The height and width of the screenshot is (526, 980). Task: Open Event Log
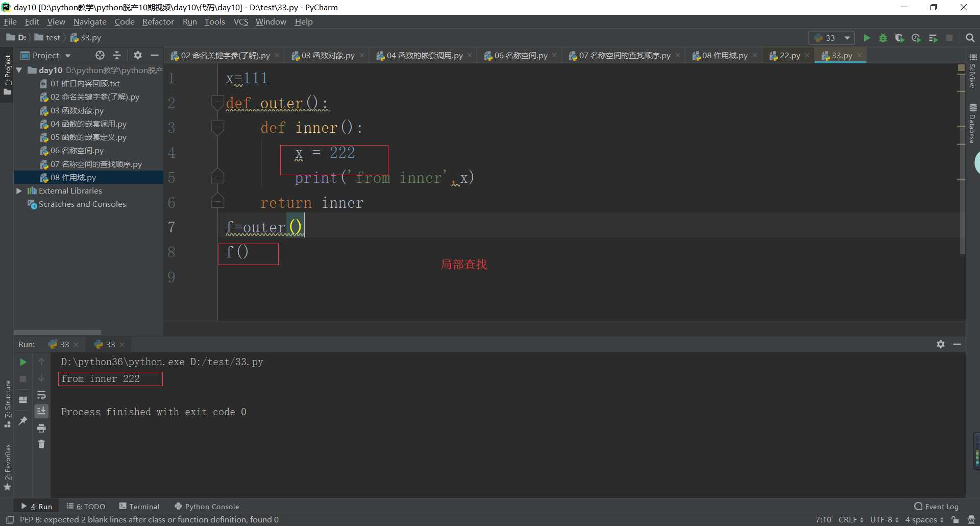(x=937, y=507)
